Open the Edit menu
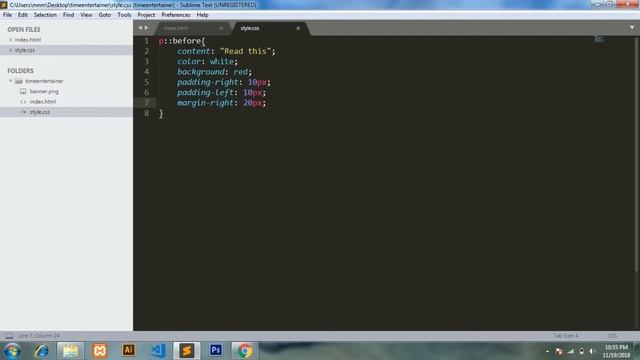The image size is (640, 360). click(x=22, y=15)
